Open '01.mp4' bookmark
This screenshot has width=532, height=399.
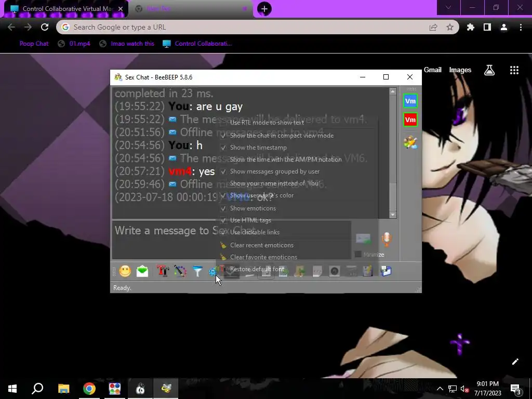click(x=74, y=44)
